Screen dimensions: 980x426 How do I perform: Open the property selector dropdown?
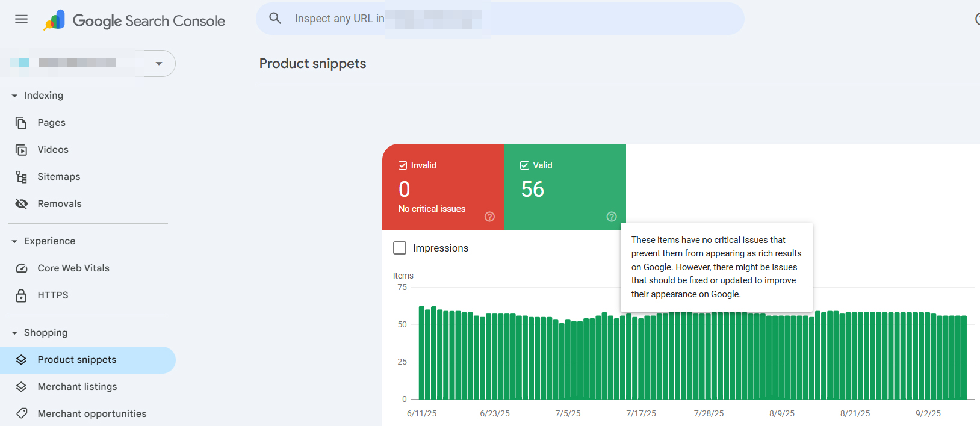pos(158,63)
